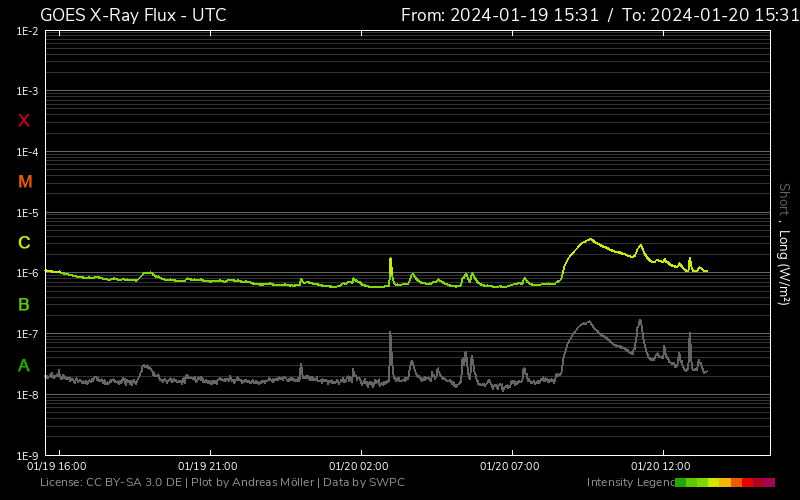Click the 01/20 02:00 time axis label
The width and height of the screenshot is (800, 500).
pyautogui.click(x=359, y=466)
